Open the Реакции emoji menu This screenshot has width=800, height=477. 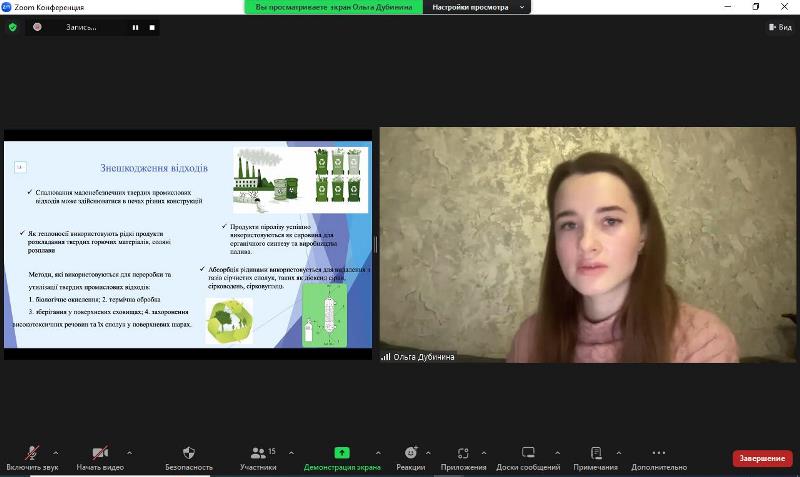(411, 458)
